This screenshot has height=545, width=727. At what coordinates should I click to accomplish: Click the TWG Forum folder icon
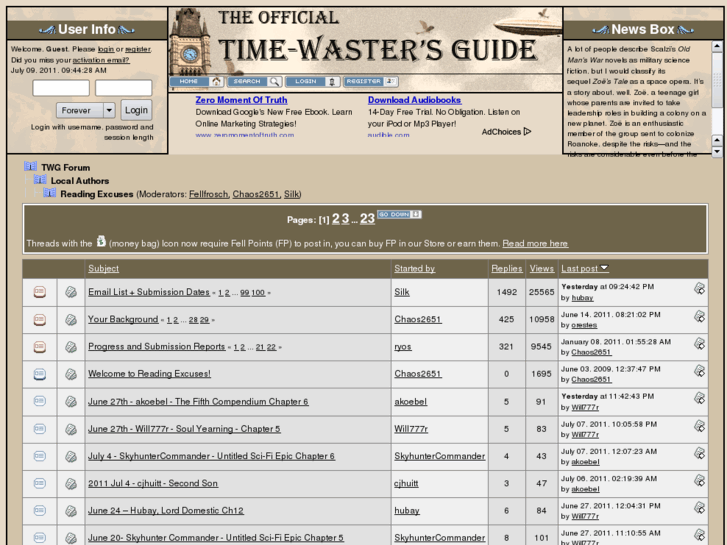(x=31, y=167)
